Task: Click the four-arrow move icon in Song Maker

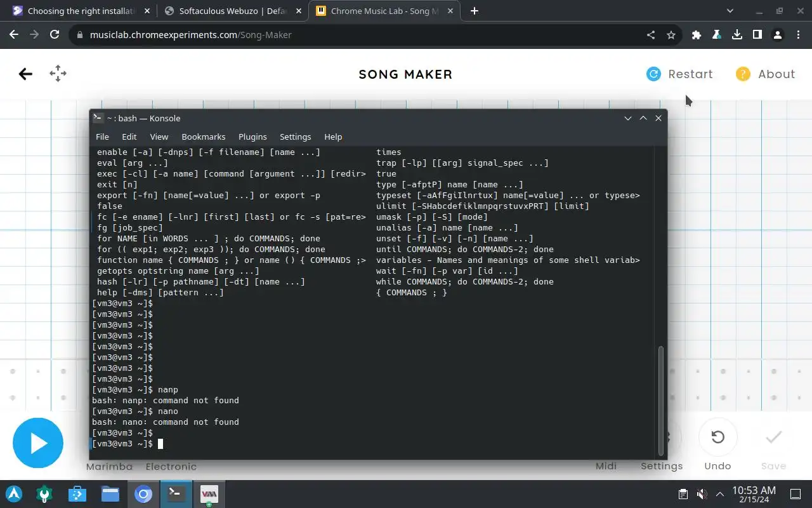Action: [x=58, y=74]
